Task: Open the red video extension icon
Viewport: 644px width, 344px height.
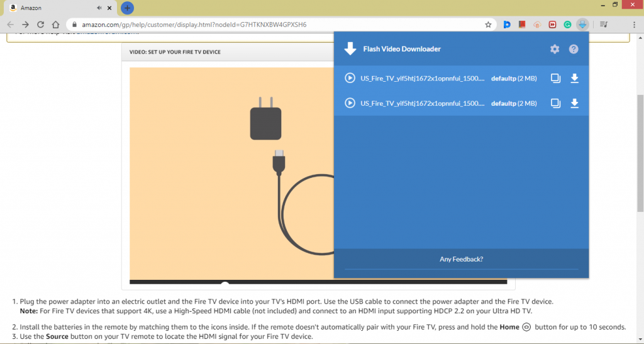Action: pos(552,25)
